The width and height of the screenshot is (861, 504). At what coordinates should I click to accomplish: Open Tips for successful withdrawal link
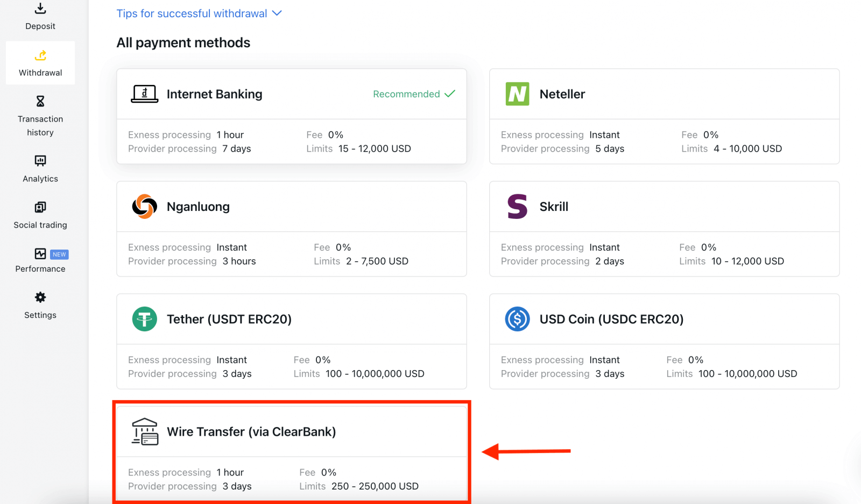pyautogui.click(x=192, y=13)
